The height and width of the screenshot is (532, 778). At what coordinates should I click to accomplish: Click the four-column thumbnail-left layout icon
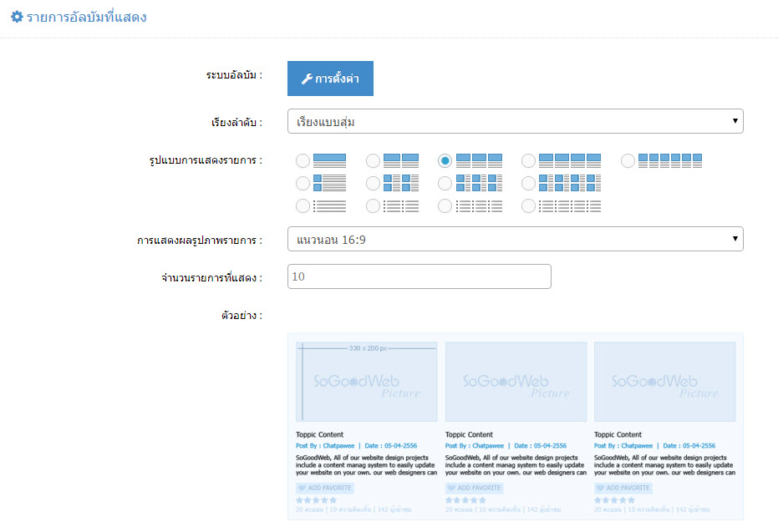570,183
